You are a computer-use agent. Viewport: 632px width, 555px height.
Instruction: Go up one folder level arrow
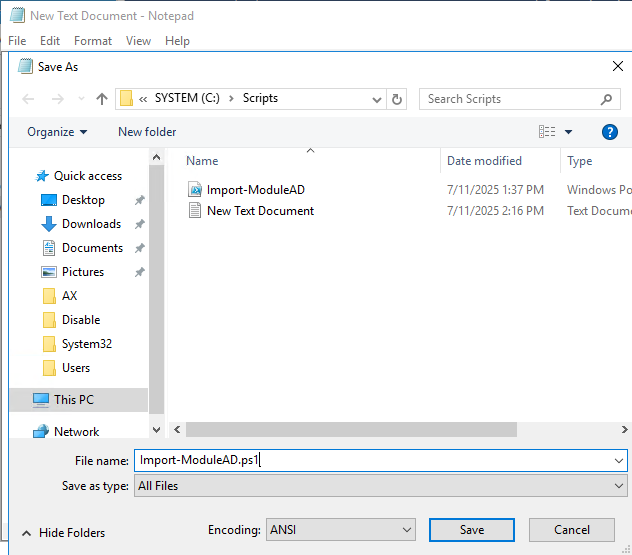click(102, 99)
